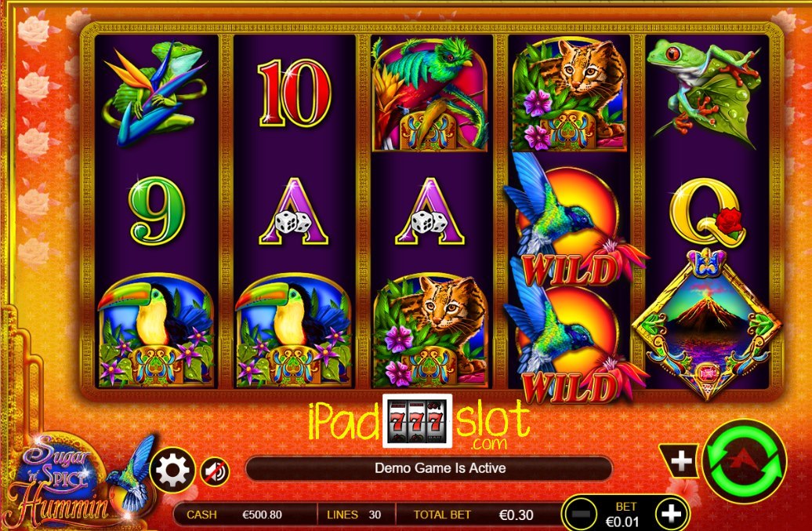The image size is (812, 531).
Task: Click the Total Bet amount field
Action: tap(473, 515)
